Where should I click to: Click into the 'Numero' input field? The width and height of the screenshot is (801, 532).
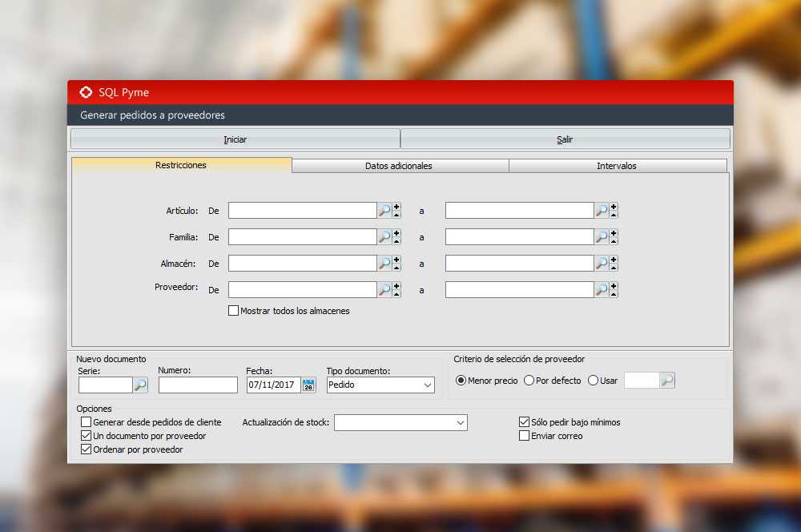[198, 385]
